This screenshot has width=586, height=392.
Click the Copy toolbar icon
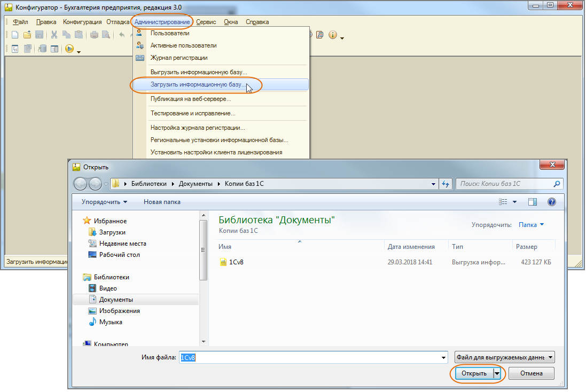coord(67,35)
